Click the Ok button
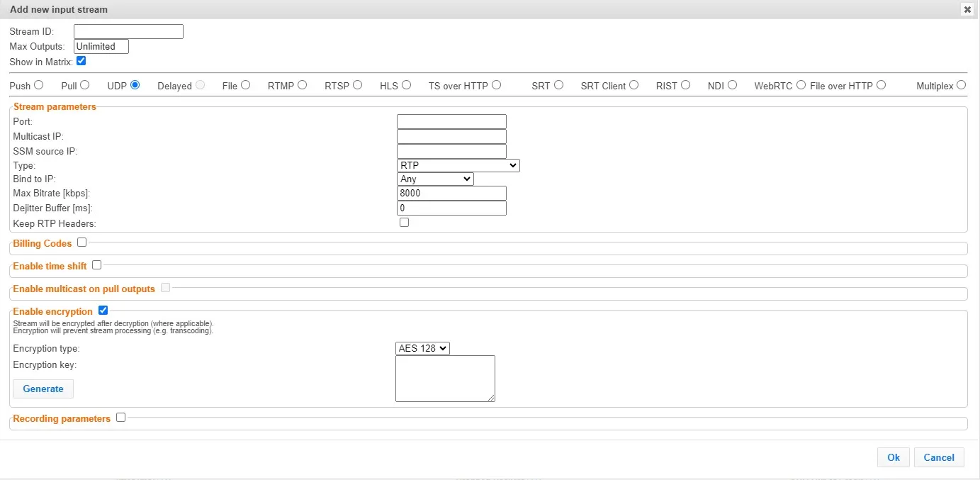Screen dimensions: 980x480 click(x=894, y=457)
